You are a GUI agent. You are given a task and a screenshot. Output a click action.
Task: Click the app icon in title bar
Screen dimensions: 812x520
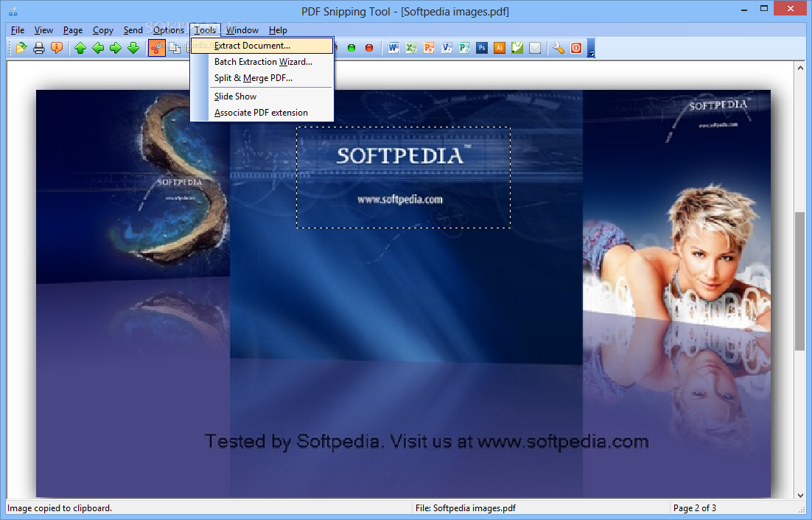point(13,10)
